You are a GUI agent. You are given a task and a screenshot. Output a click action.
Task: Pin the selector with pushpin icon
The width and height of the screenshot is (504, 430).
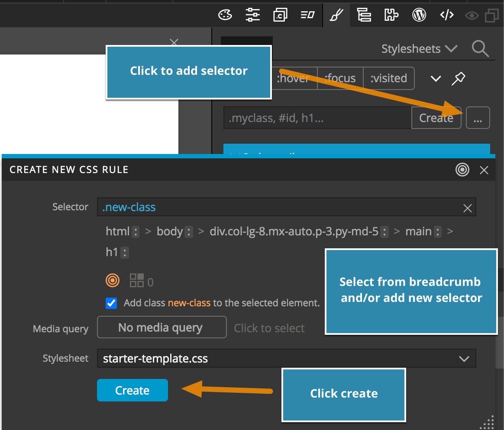(x=459, y=79)
